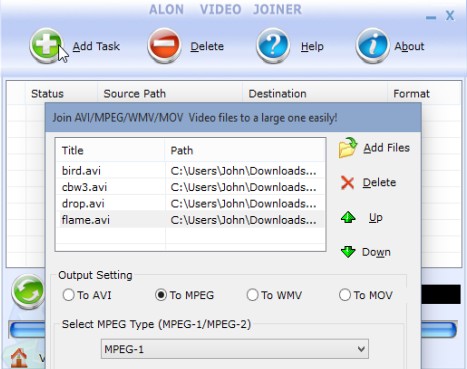Click the green plus Add Task icon
Screen dimensions: 467x369
46,45
